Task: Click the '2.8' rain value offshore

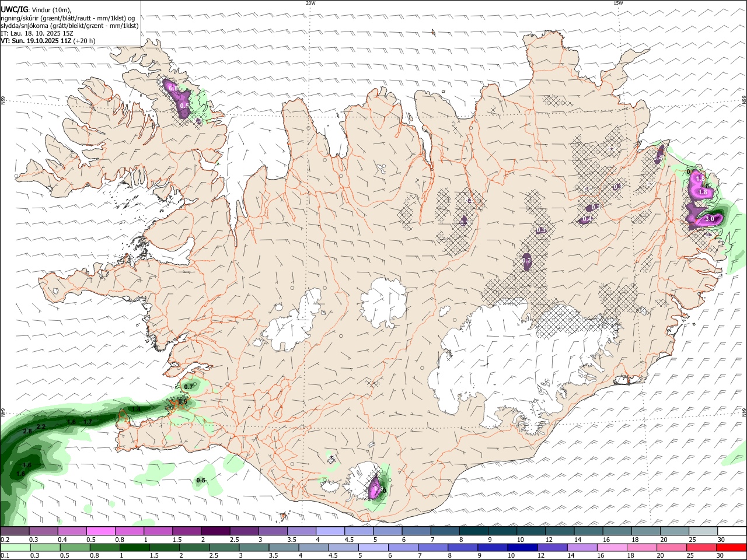Action: click(x=27, y=431)
